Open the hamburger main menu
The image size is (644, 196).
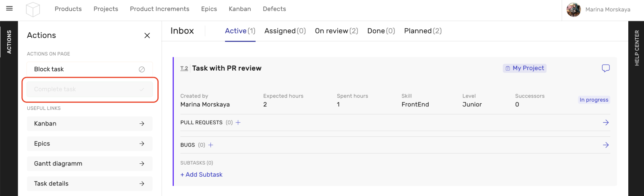coord(9,8)
